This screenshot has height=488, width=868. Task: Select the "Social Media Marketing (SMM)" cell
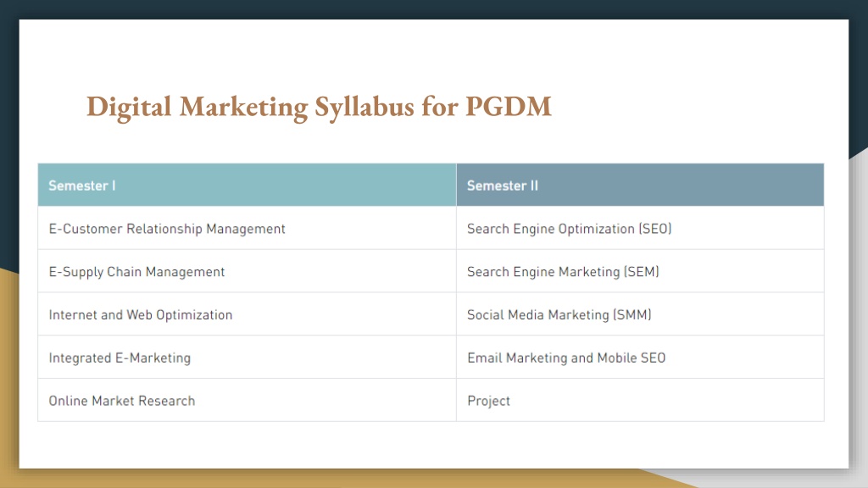(640, 314)
